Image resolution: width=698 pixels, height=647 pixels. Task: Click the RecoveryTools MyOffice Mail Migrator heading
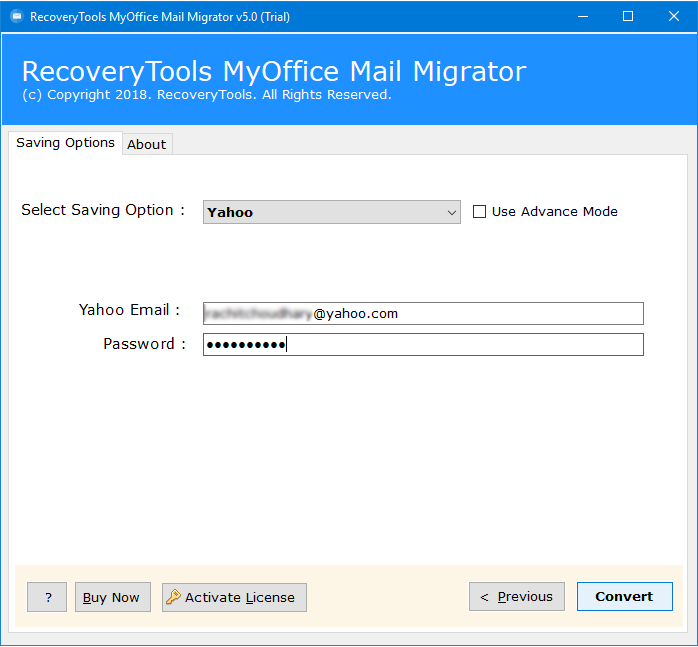[x=274, y=71]
